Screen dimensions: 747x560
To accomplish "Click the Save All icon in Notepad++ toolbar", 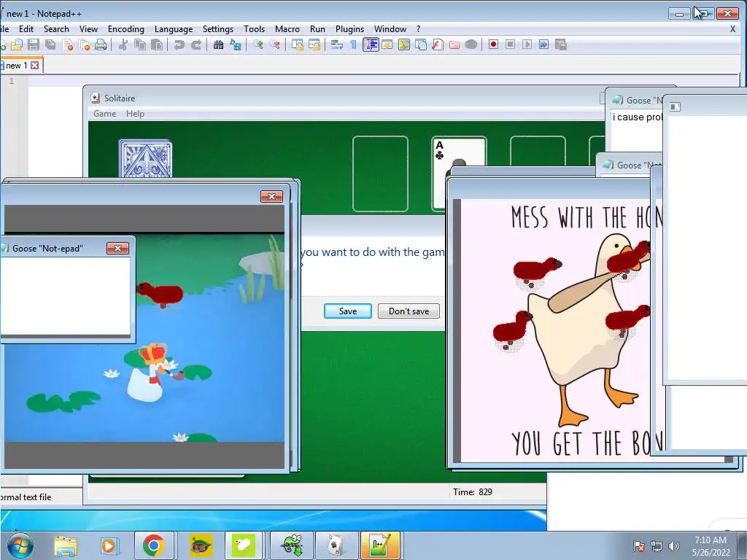I will pos(50,44).
